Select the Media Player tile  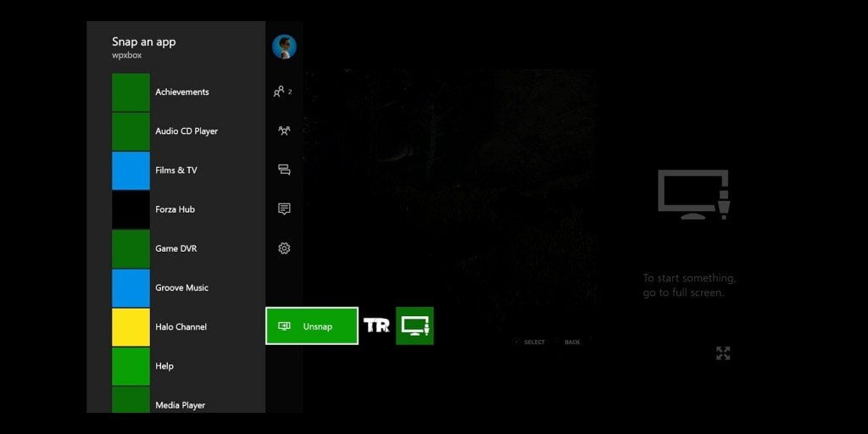pyautogui.click(x=131, y=400)
